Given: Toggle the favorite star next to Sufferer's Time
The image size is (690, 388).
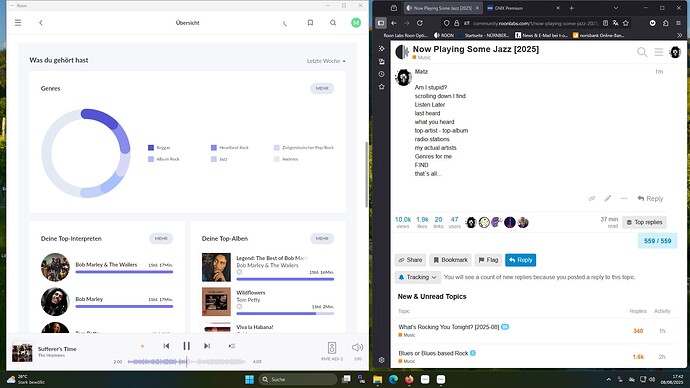Looking at the screenshot, I should (142, 346).
